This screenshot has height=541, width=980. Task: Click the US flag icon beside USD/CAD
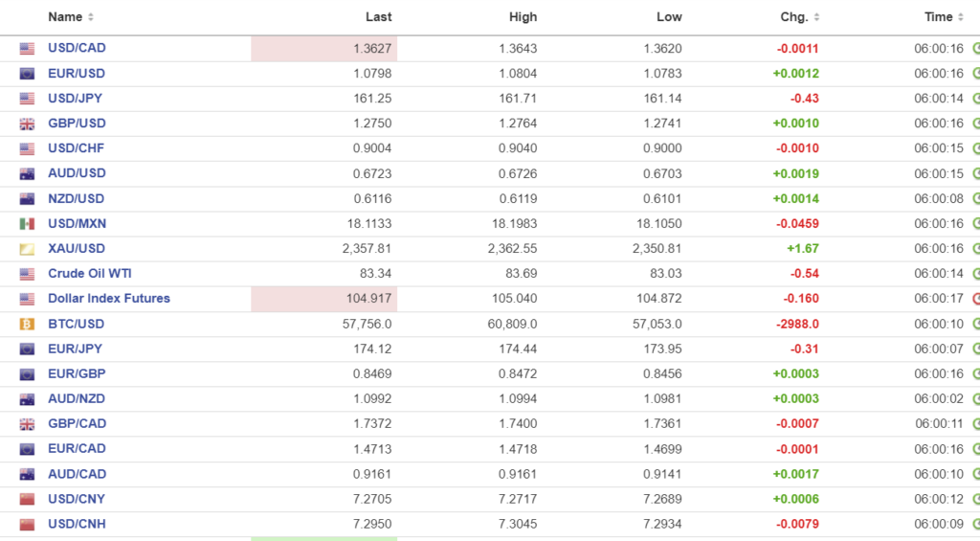pyautogui.click(x=27, y=49)
